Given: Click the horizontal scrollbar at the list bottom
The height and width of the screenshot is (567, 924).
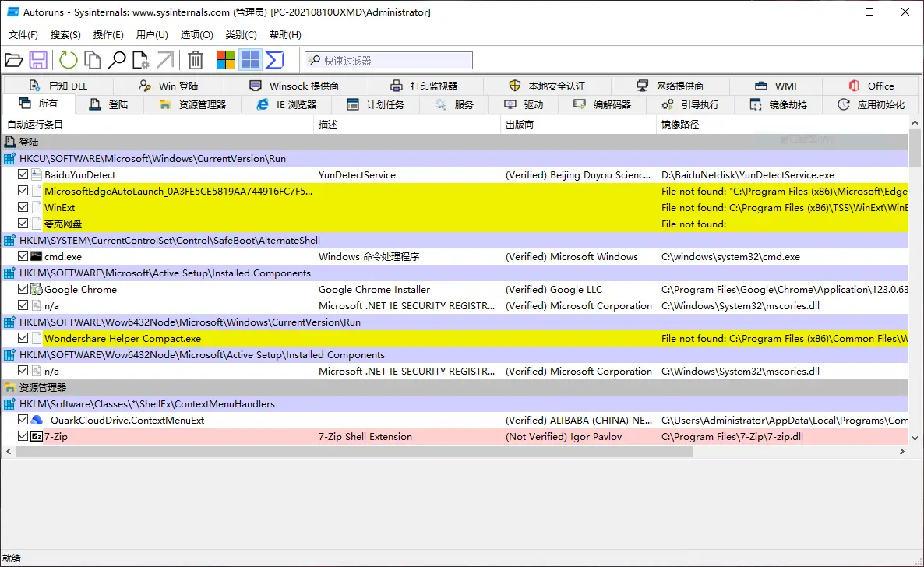Looking at the screenshot, I should pyautogui.click(x=390, y=452).
